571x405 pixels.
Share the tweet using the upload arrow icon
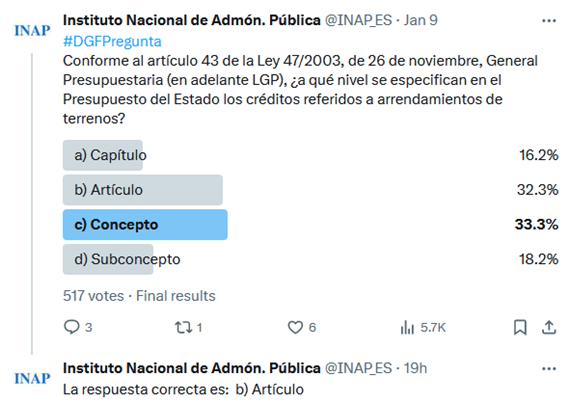[549, 327]
